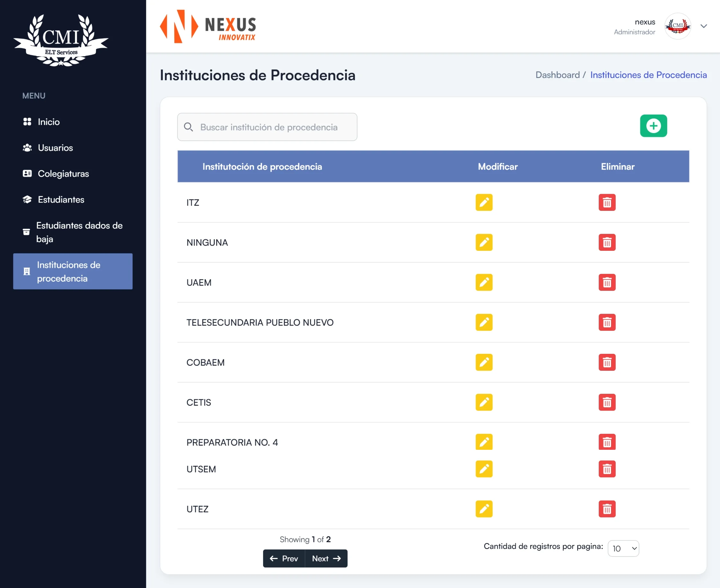Open the Inicio menu item
Image resolution: width=720 pixels, height=588 pixels.
click(x=48, y=122)
